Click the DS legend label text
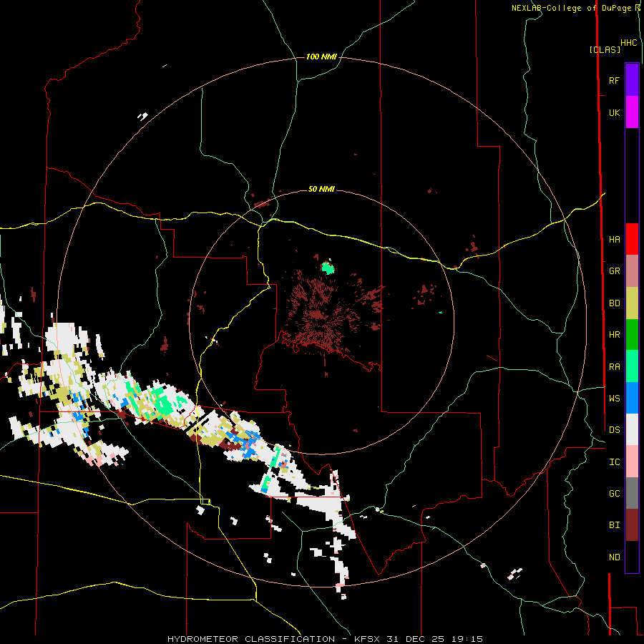This screenshot has height=644, width=644. [x=615, y=429]
